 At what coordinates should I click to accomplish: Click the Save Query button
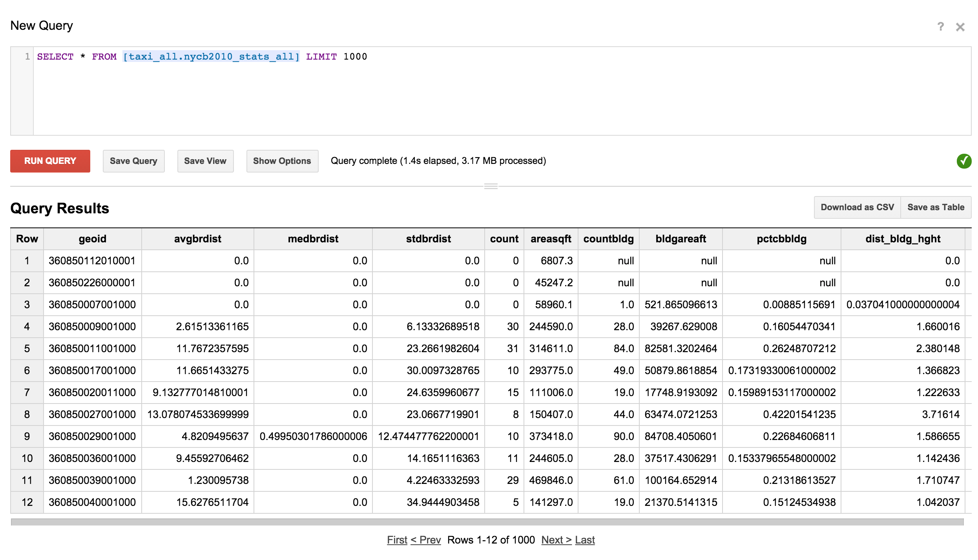click(x=133, y=161)
